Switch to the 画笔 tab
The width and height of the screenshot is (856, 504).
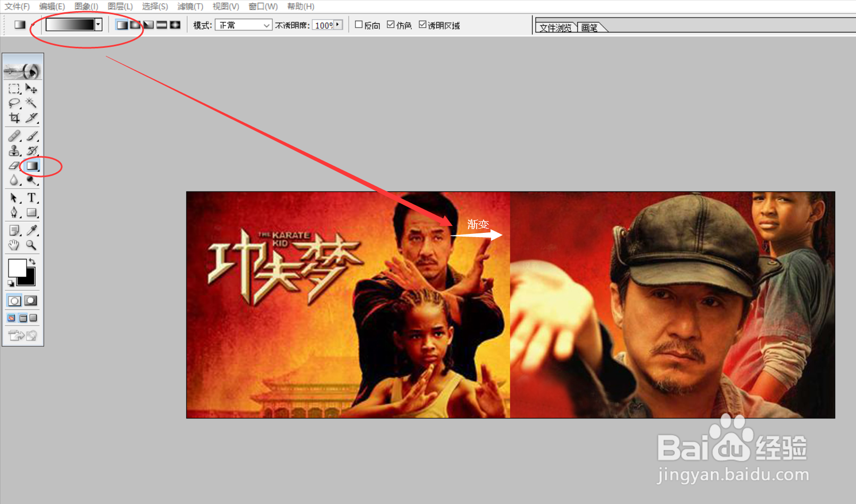coord(590,28)
